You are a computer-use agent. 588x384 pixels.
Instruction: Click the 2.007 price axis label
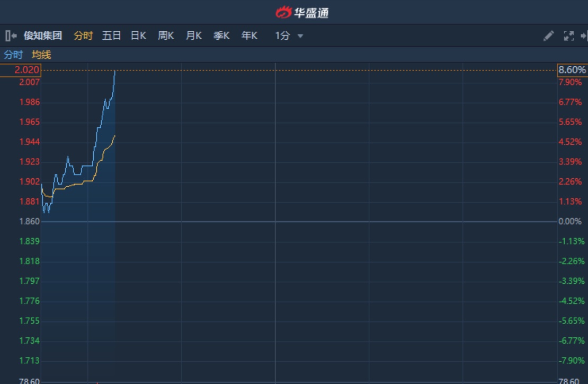point(29,82)
